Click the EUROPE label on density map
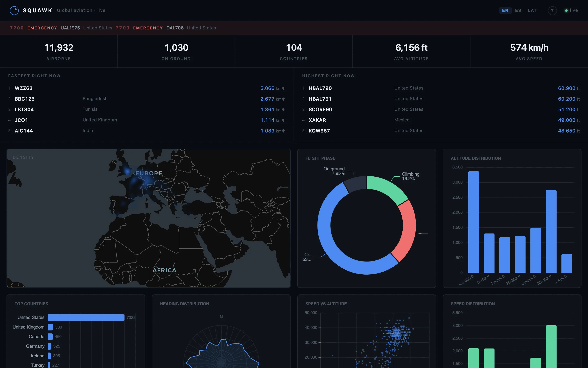The height and width of the screenshot is (368, 588). (149, 173)
